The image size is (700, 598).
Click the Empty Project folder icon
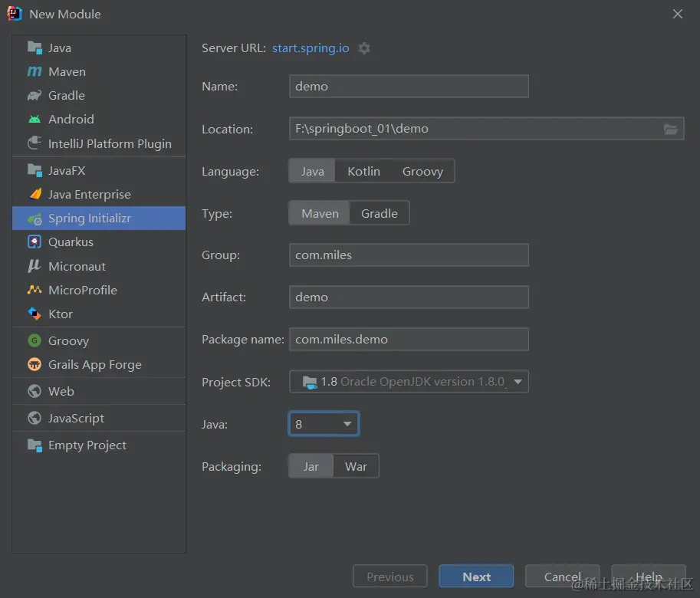click(35, 445)
